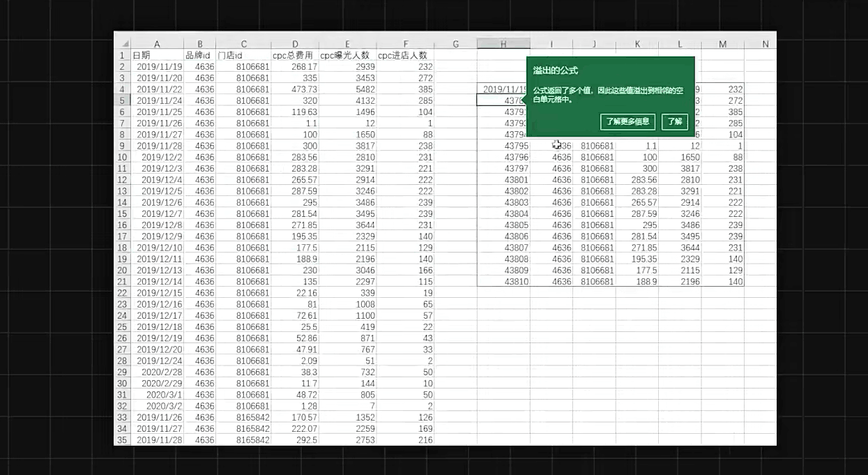Select the cell showing 473.73
Screen dimensions: 868x475
[295, 89]
